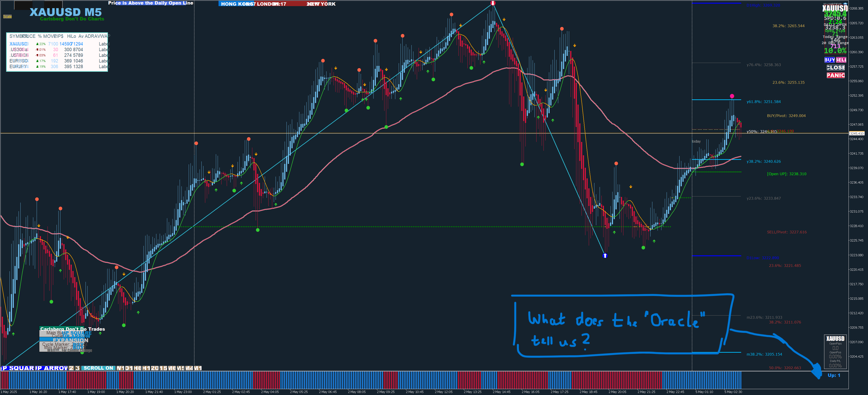Toggle the UP SQUARE bottom button
Screen dimensions: 868x395
(x=18, y=368)
